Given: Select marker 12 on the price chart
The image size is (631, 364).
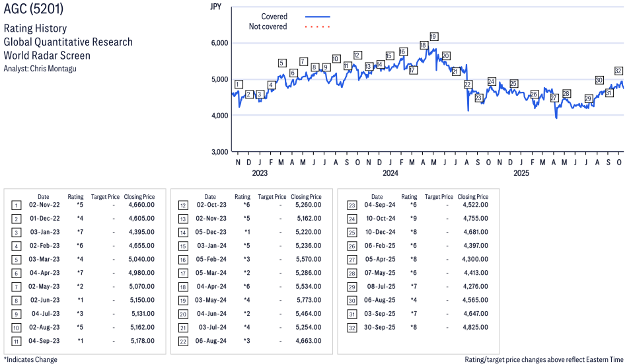Looking at the screenshot, I should [x=357, y=55].
